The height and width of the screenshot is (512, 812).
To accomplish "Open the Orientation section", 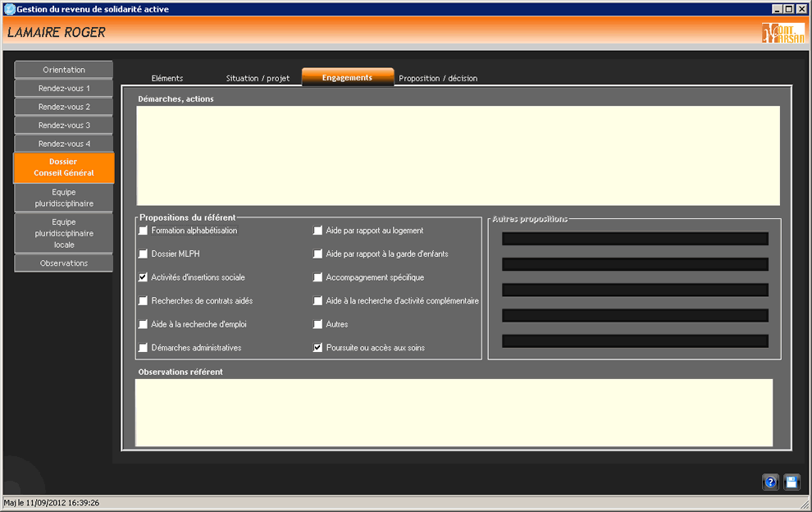I will tap(64, 70).
